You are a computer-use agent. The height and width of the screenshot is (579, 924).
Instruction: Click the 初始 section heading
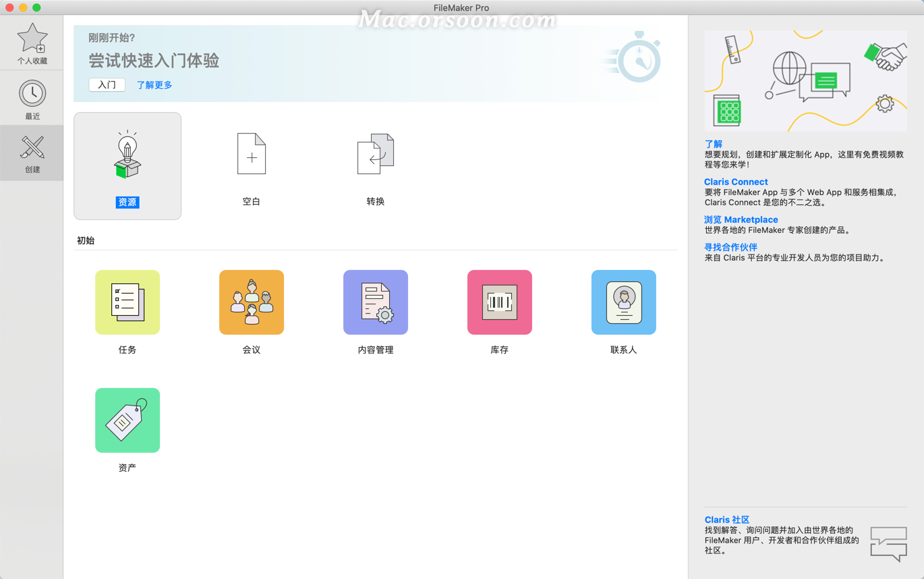[86, 240]
